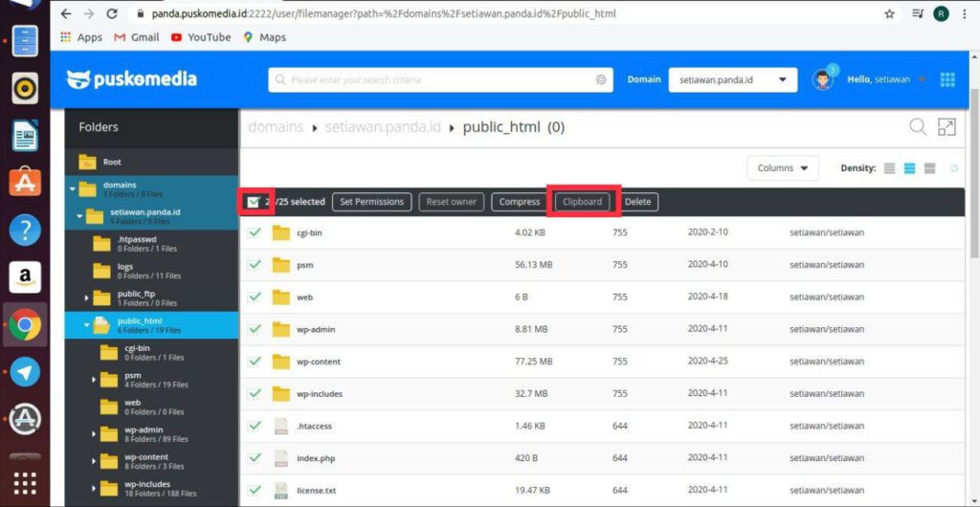
Task: Open Telegram from the dock
Action: [x=25, y=373]
